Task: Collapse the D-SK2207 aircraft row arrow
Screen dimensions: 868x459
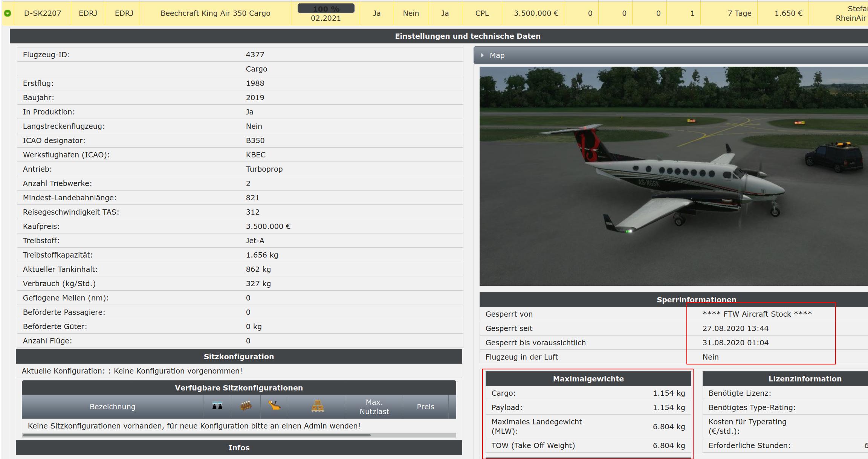Action: coord(8,13)
